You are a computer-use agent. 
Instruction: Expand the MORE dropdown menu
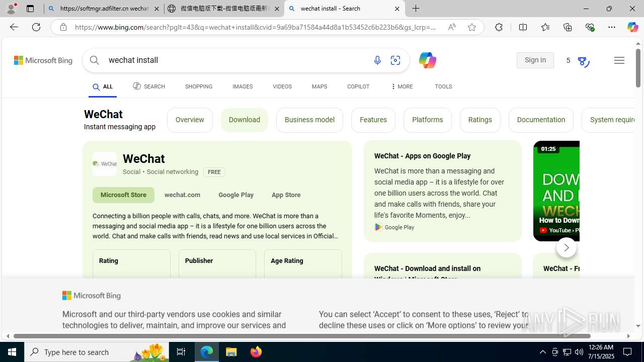coord(401,86)
